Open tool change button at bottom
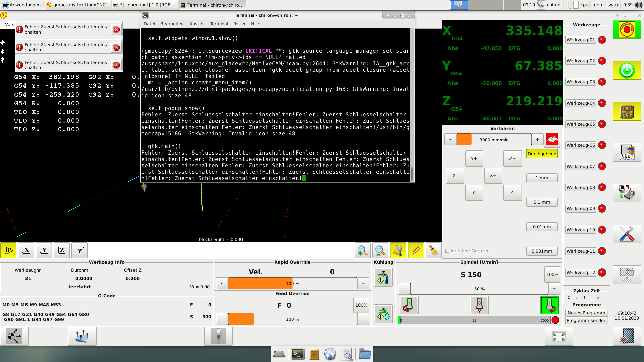644x362 pixels. (218, 336)
